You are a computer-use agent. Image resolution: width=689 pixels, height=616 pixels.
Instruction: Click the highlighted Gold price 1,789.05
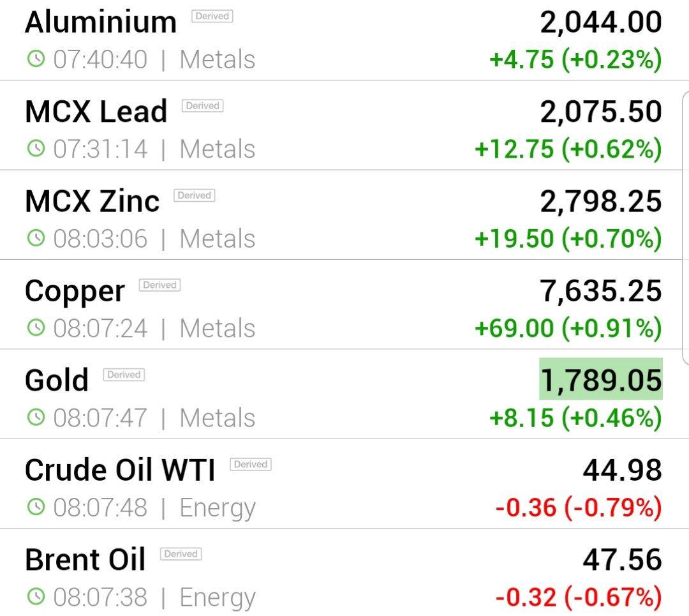[x=601, y=379]
